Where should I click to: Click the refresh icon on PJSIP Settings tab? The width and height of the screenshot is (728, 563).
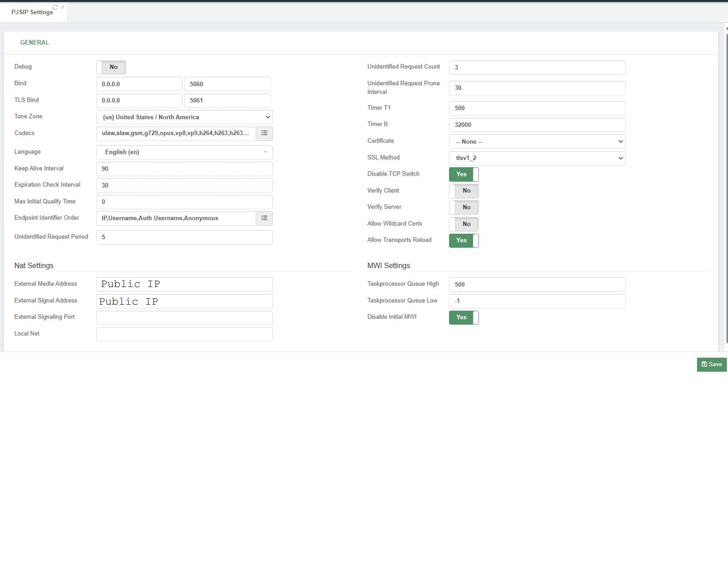click(55, 7)
